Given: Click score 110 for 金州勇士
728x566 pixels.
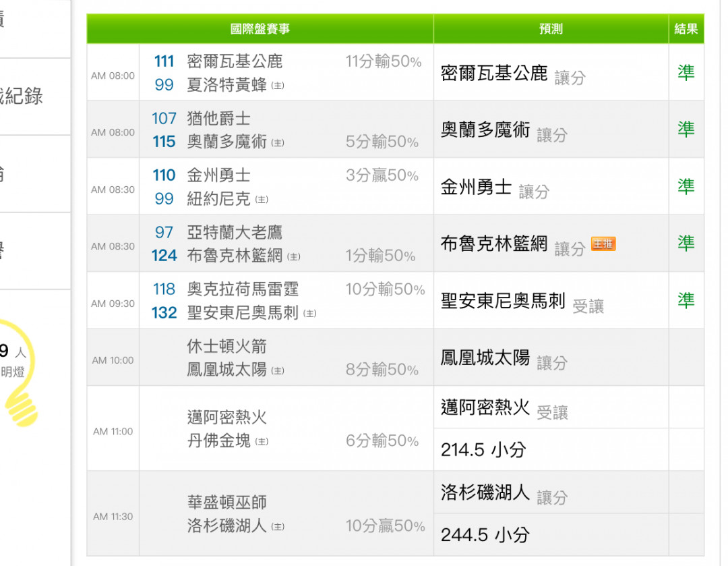Looking at the screenshot, I should pyautogui.click(x=164, y=175).
